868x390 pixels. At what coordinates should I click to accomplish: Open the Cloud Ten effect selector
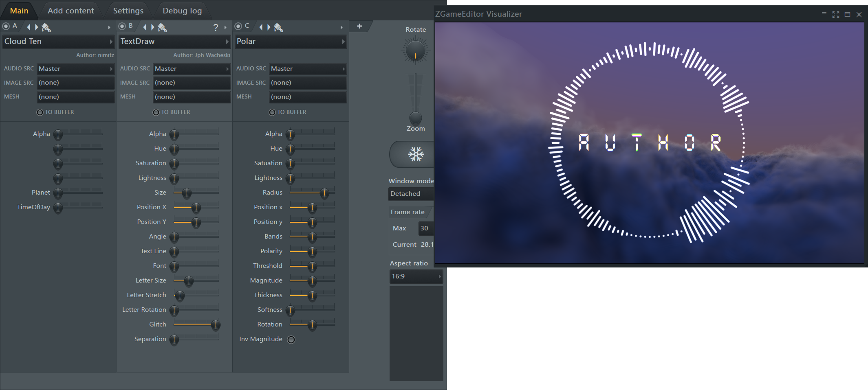tap(58, 41)
